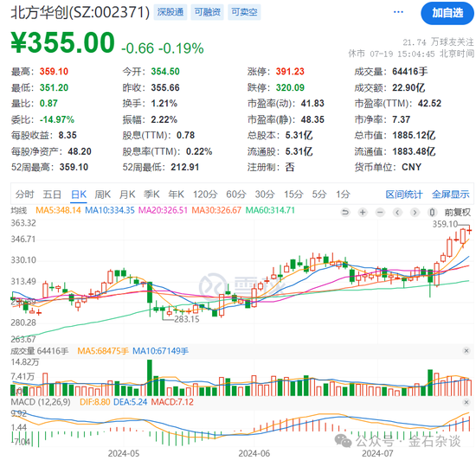
Task: Click the 均线 moving average label
Action: tap(19, 210)
